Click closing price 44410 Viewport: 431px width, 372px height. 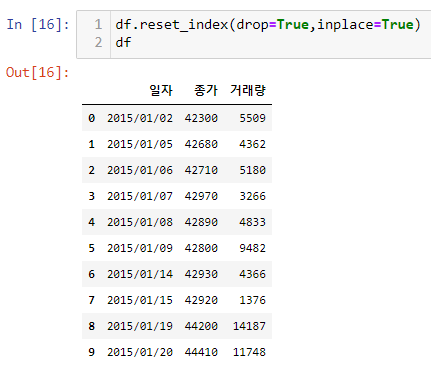point(201,352)
